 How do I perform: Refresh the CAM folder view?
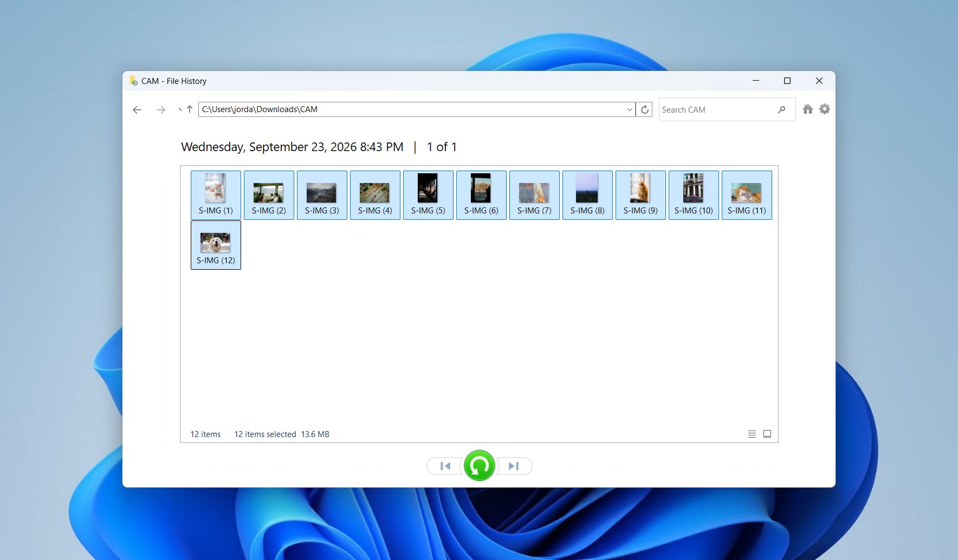tap(644, 109)
